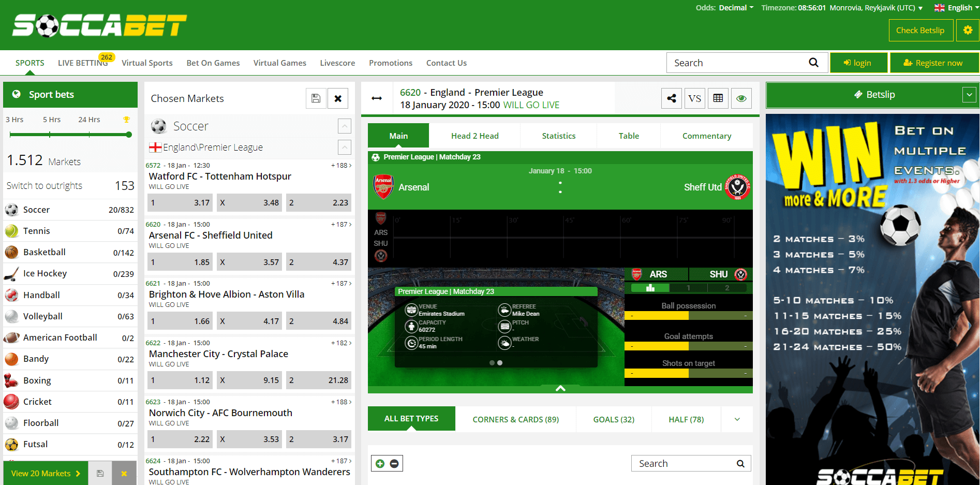This screenshot has width=980, height=485.
Task: Click the double-arrow expand icon by match title
Action: coord(377,98)
